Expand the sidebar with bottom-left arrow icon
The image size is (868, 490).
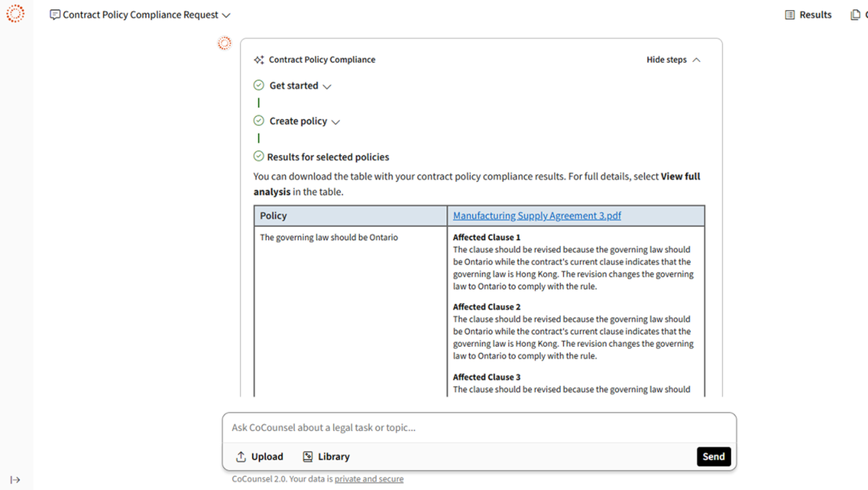click(x=15, y=480)
